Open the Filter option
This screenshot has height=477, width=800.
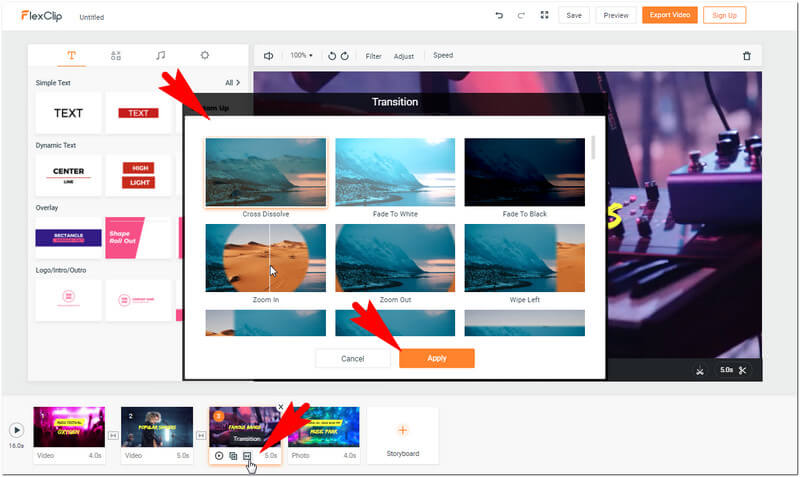tap(373, 56)
